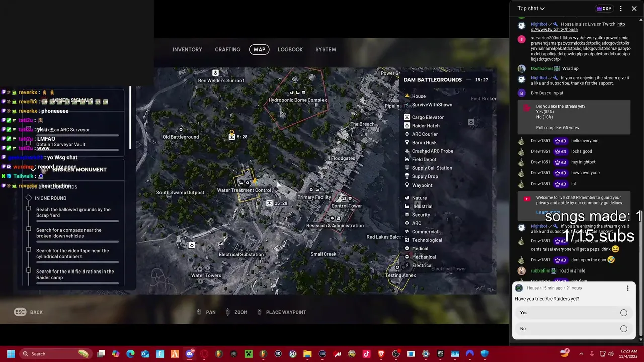Open Discord from the taskbar
The image size is (644, 362).
coord(189,354)
